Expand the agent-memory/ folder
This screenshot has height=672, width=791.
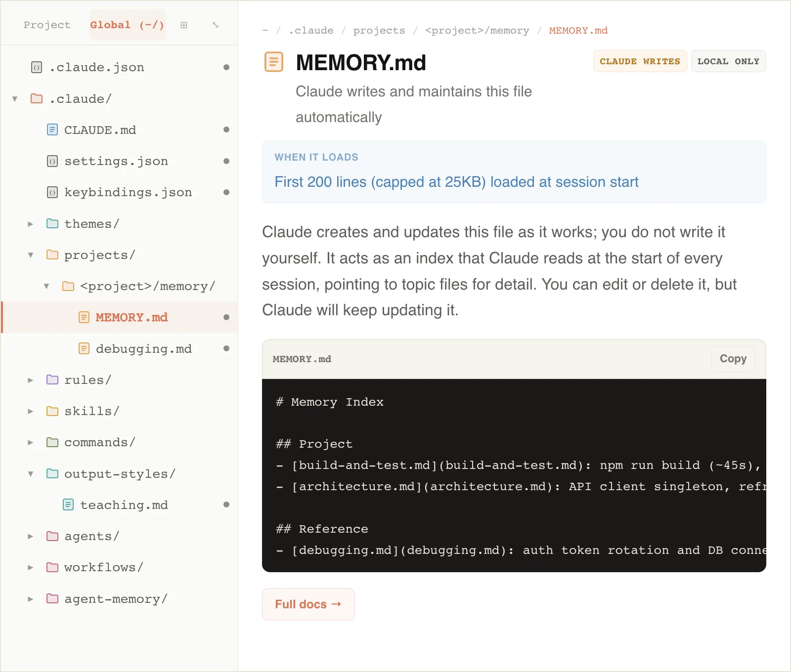coord(31,599)
